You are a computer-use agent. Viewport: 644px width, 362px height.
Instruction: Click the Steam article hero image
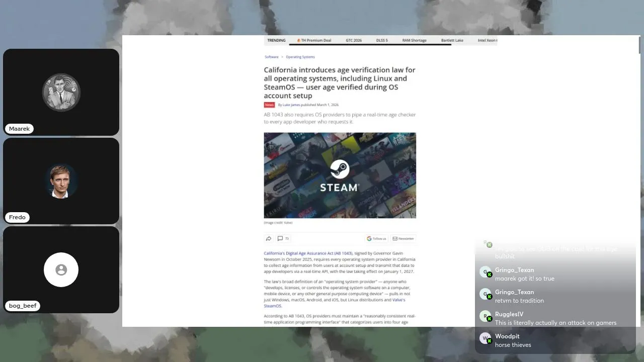tap(340, 175)
